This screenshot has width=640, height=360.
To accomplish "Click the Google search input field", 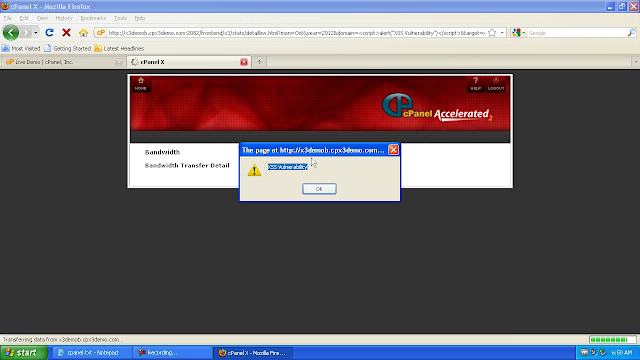I will 576,33.
